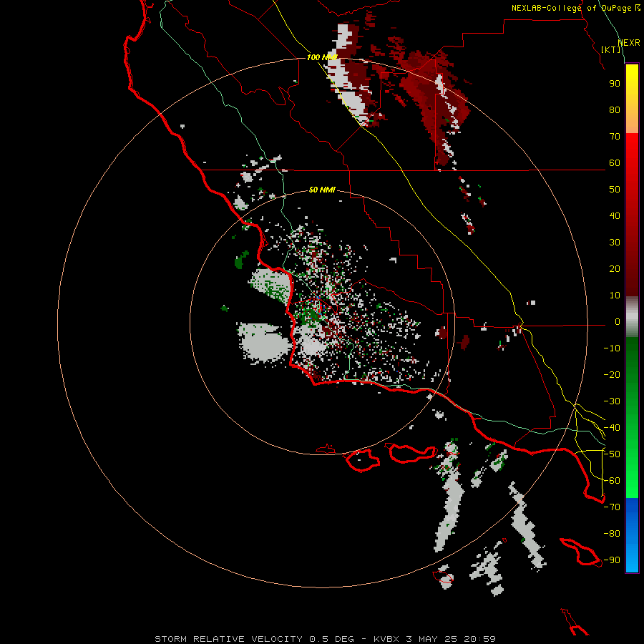Pick the gray zero-velocity segment of the scale

632,316
